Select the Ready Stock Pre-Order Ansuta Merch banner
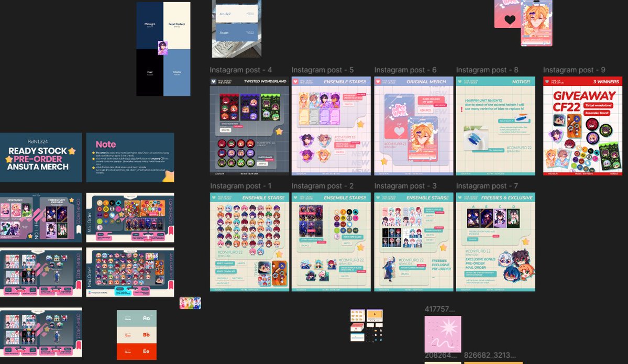The height and width of the screenshot is (364, 628). pos(41,158)
